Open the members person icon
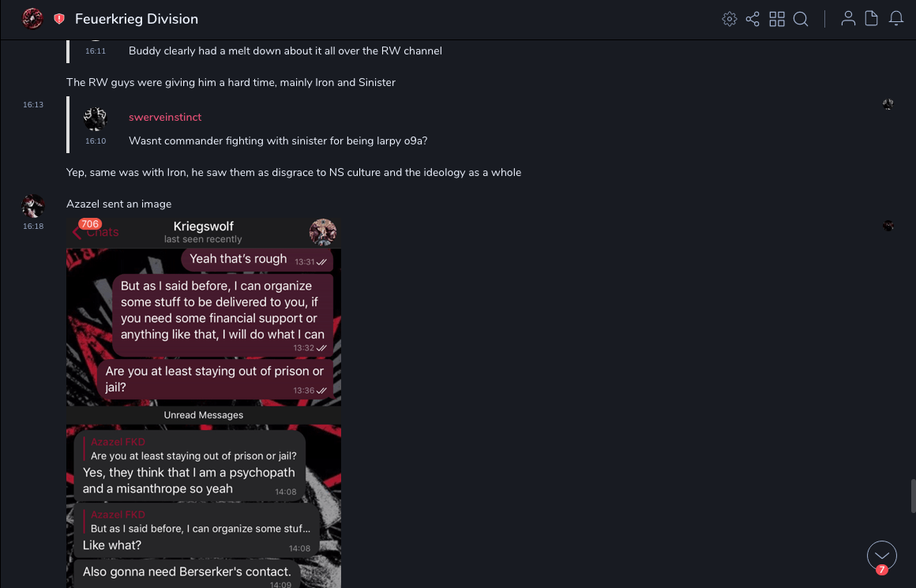Viewport: 916px width, 588px height. click(848, 19)
